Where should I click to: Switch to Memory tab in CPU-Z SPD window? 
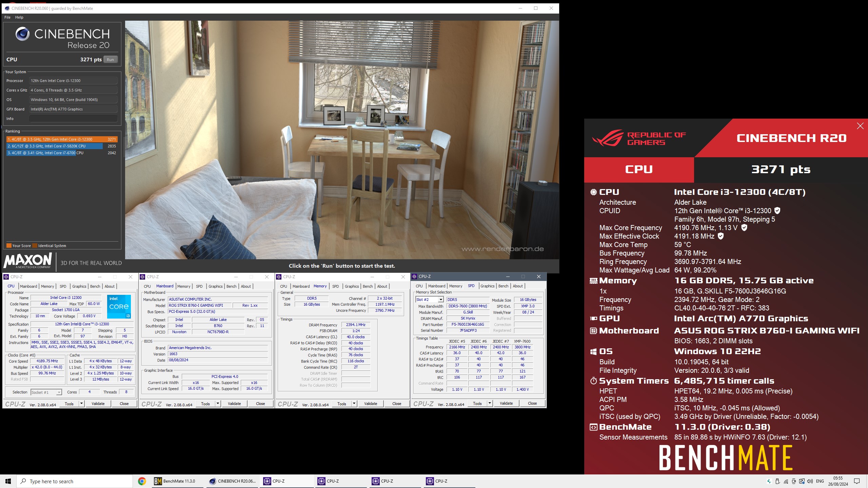456,286
